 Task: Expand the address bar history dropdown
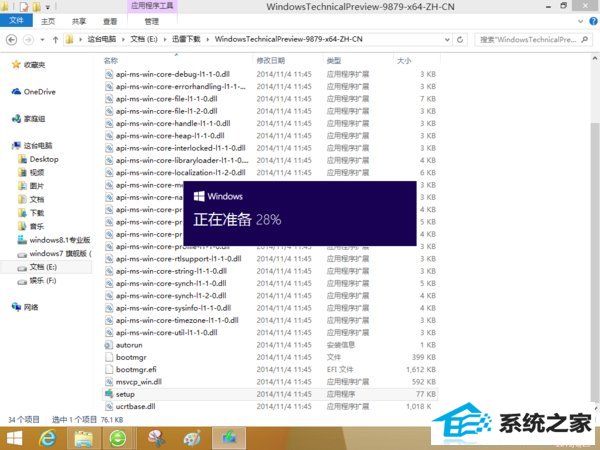447,39
